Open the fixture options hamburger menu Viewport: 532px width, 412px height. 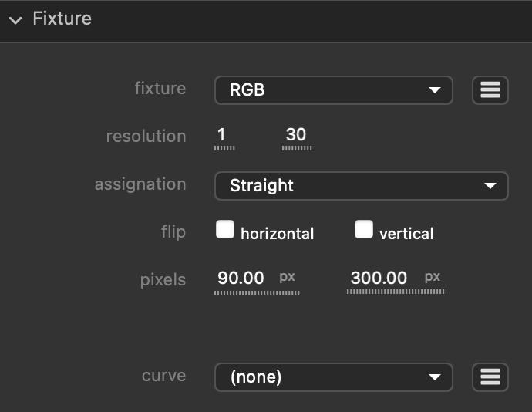click(490, 90)
